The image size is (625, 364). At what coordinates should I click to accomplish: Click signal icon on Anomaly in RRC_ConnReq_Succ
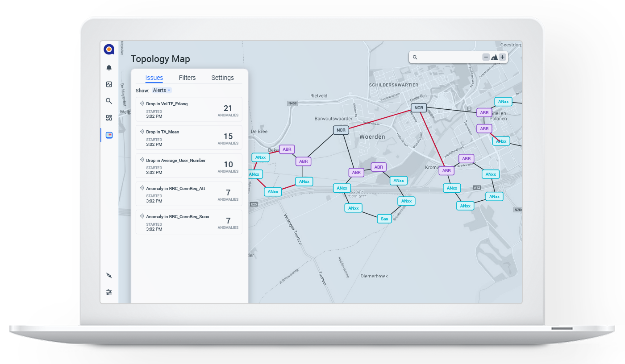142,216
